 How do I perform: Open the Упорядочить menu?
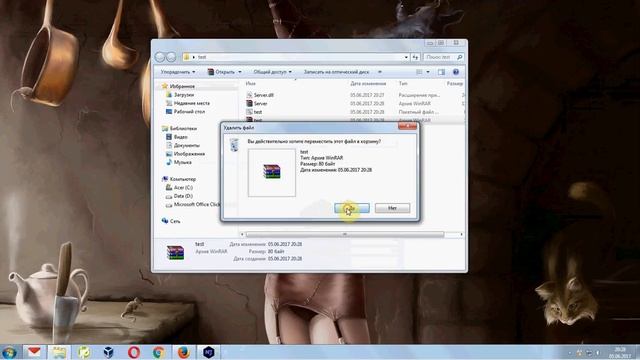tap(178, 72)
